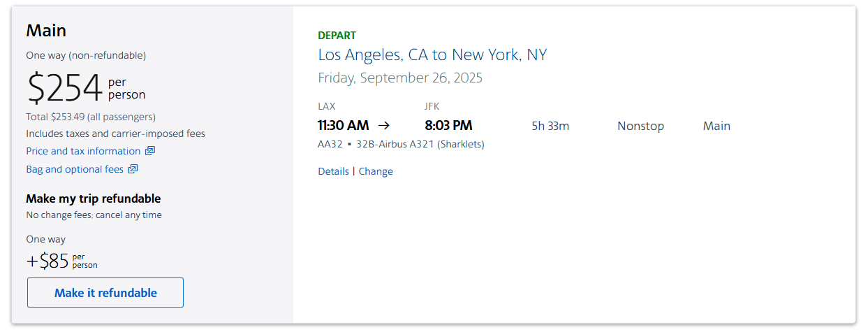Viewport: 868px width, 332px height.
Task: Open the Bag and optional fees link
Action: point(75,169)
